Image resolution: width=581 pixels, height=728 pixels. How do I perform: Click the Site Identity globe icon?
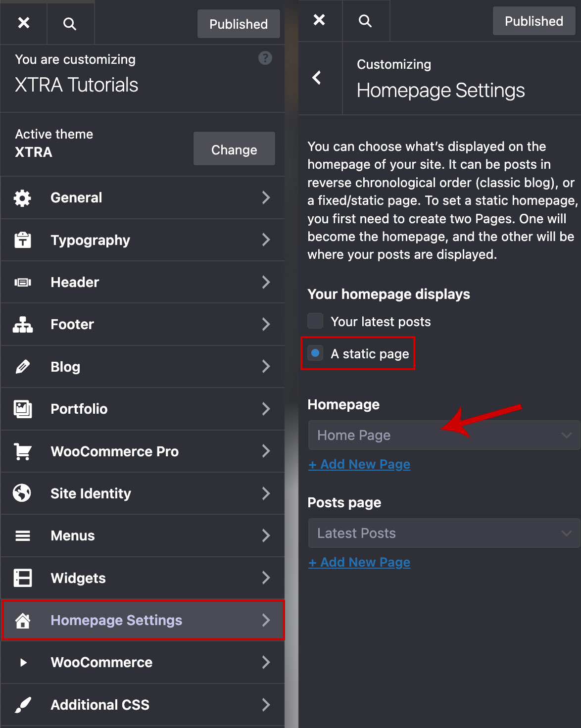pos(22,493)
